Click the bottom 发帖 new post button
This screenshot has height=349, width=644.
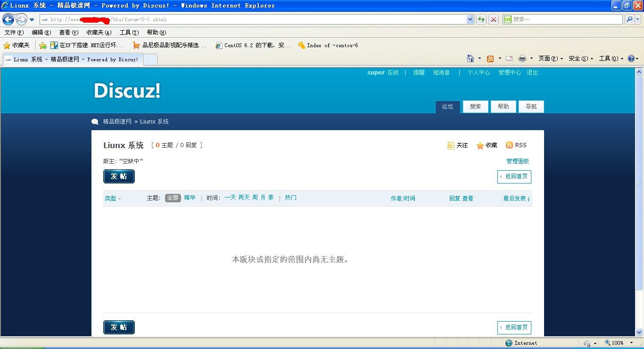click(119, 327)
